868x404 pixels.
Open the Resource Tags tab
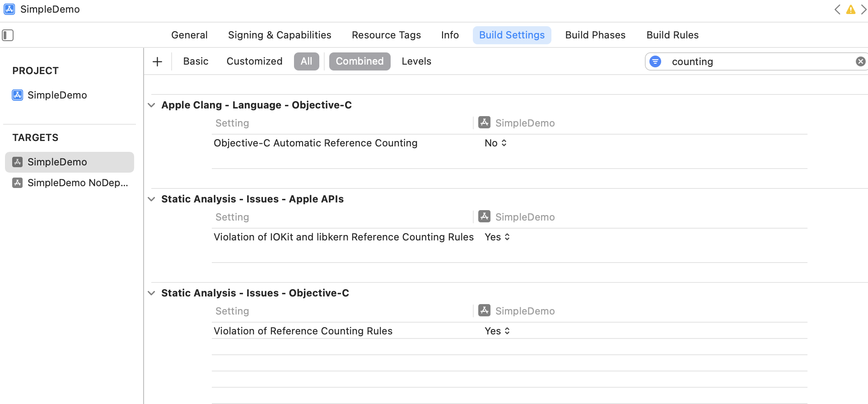[x=386, y=35]
